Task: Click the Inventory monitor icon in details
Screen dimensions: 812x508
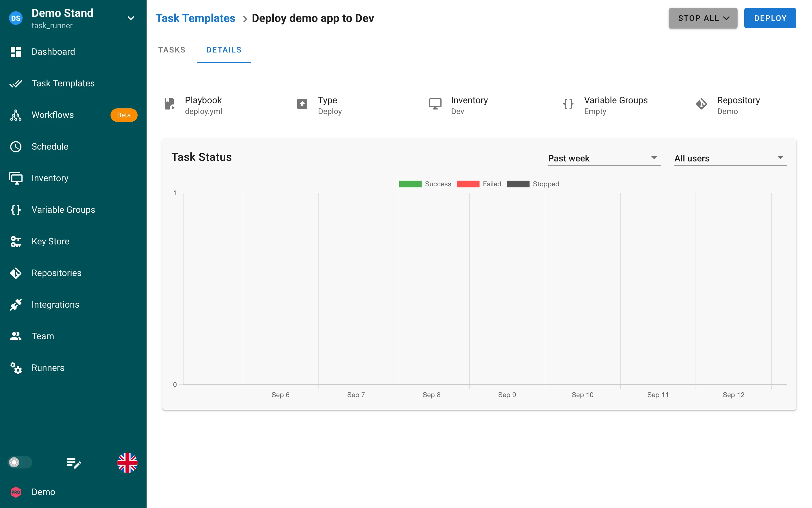Action: [x=435, y=104]
